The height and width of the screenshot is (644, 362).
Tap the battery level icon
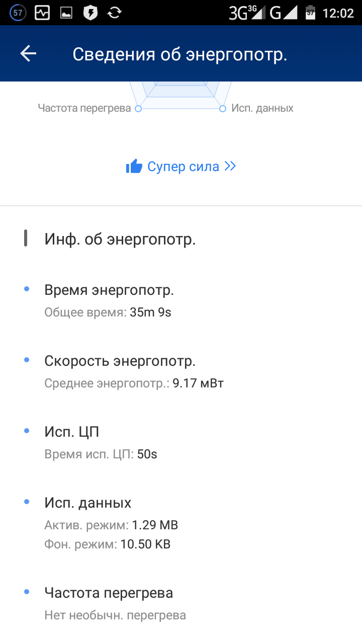(310, 13)
